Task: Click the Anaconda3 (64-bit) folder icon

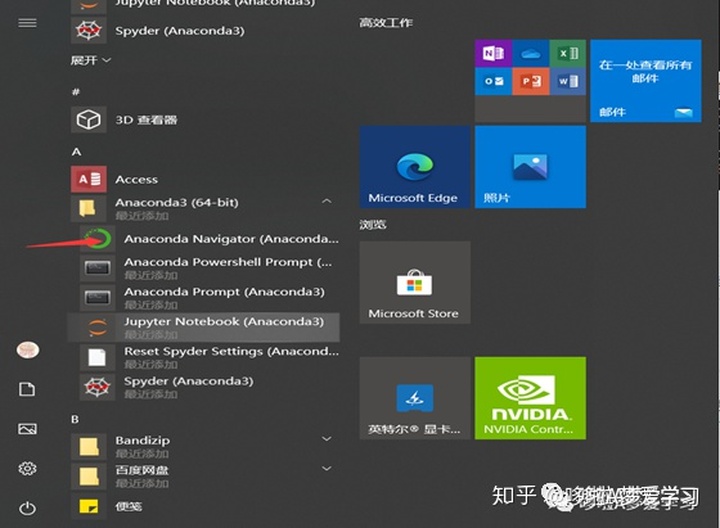Action: tap(89, 208)
